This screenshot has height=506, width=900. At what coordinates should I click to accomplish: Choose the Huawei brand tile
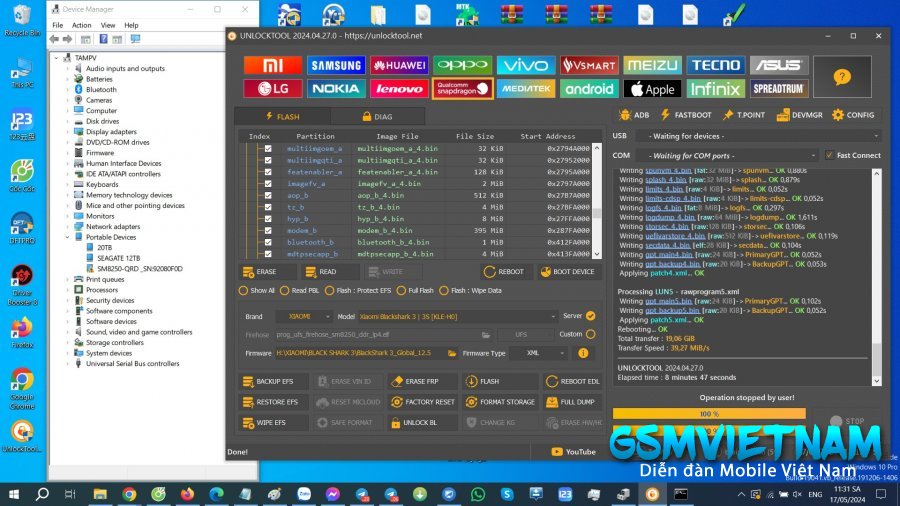[x=399, y=65]
